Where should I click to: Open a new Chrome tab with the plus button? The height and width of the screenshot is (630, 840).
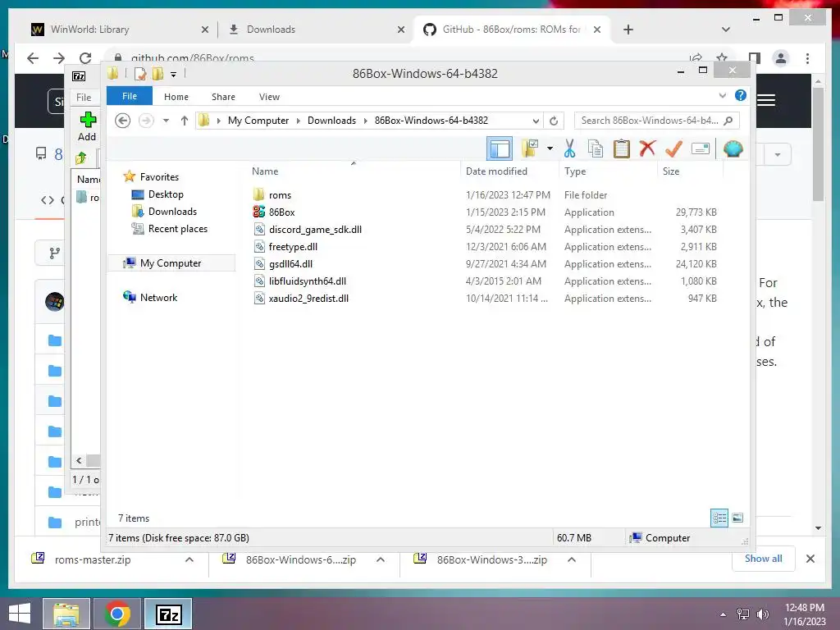click(x=628, y=30)
